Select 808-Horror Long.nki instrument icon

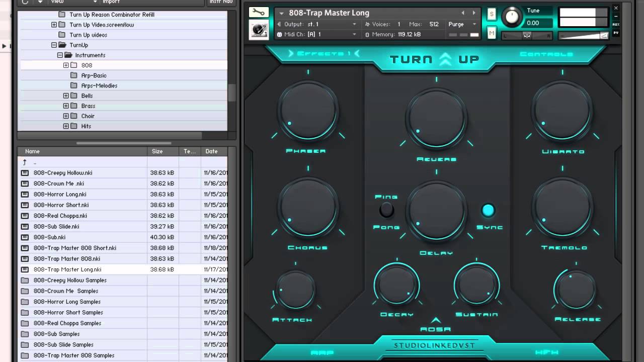(x=25, y=194)
